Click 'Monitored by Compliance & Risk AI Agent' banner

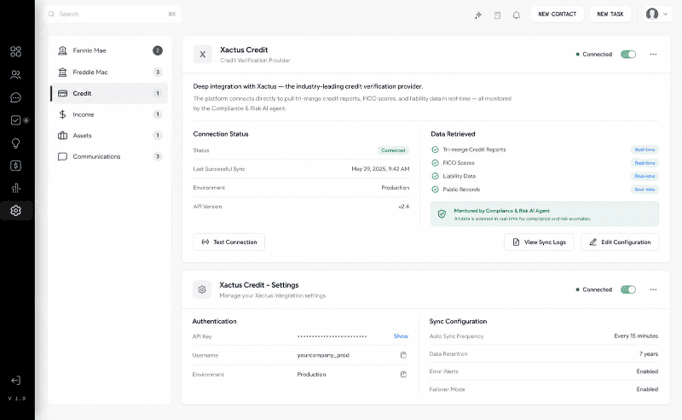[545, 214]
